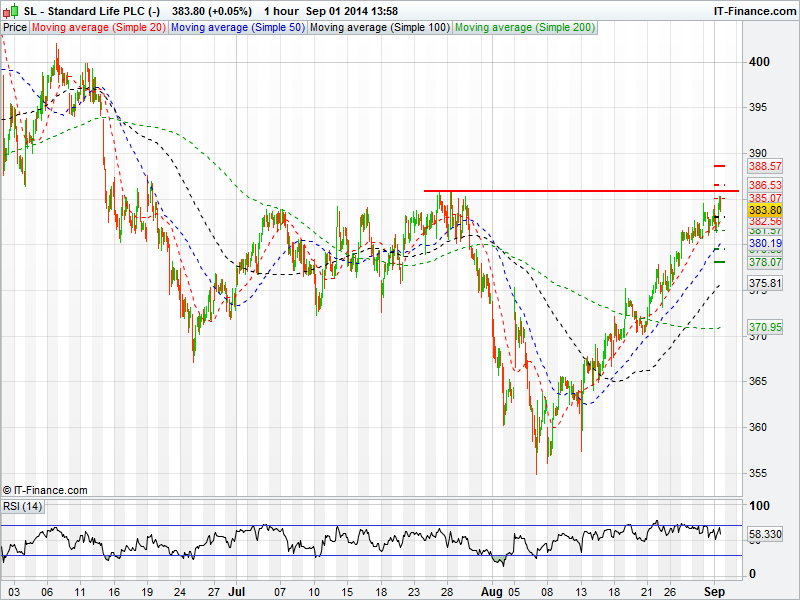Click Moving average (Simple 50) legend label
The image size is (800, 600).
[x=237, y=28]
